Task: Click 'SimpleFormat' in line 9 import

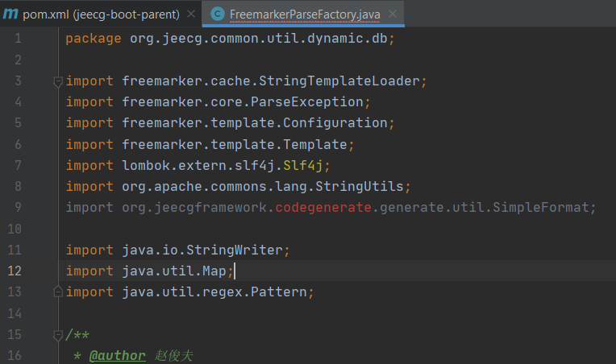Action: (541, 207)
